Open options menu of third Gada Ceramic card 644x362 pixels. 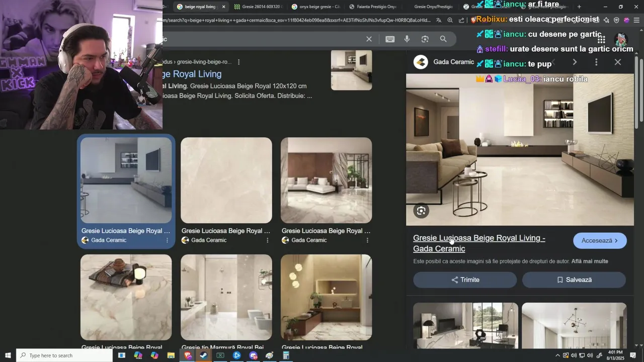[x=368, y=240]
